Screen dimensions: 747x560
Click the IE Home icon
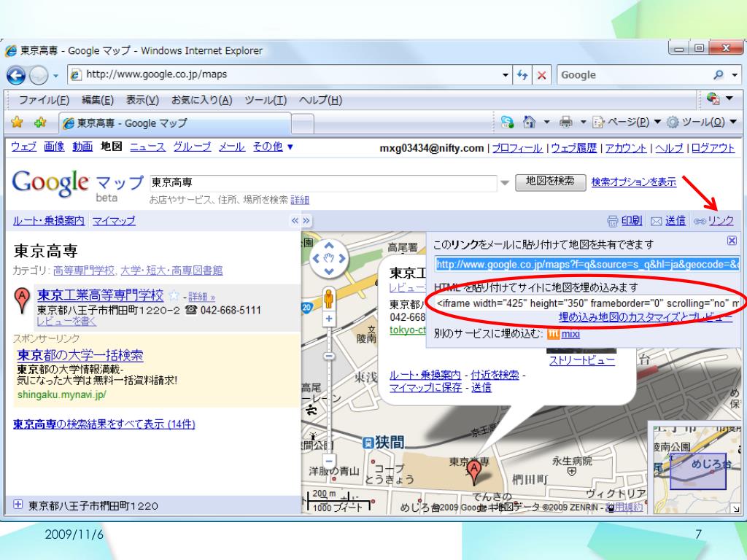coord(528,122)
